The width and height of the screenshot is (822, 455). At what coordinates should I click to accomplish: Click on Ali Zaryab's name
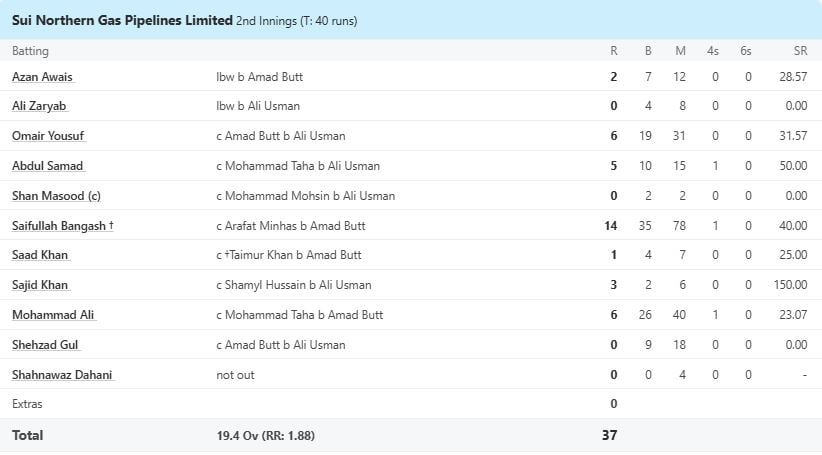pyautogui.click(x=40, y=106)
